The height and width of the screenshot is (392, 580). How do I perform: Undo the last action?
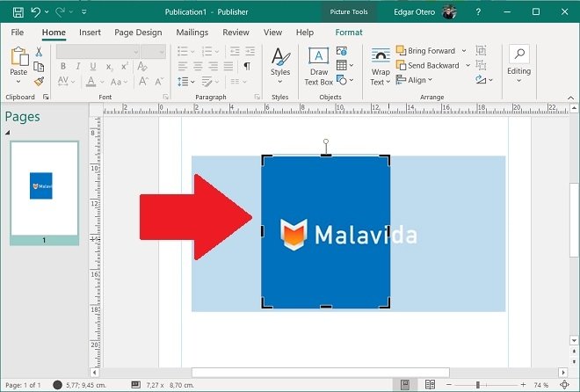35,12
